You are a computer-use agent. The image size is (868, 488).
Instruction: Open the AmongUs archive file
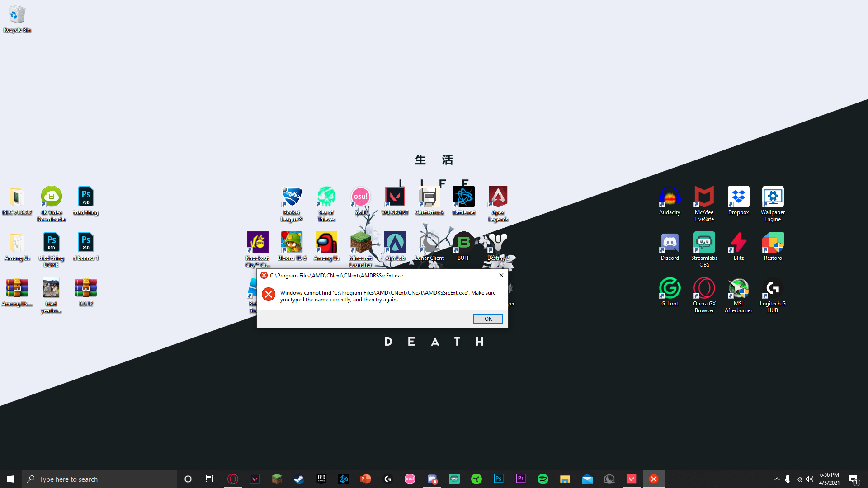click(x=17, y=292)
